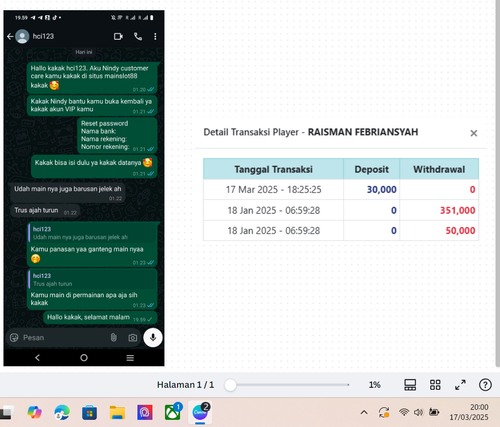500x427 pixels.
Task: Tap the 'Reset password' message bubble
Action: (117, 135)
